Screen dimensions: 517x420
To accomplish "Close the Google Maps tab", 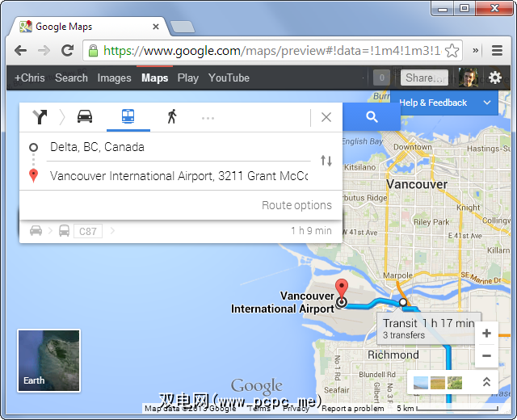I will 156,27.
